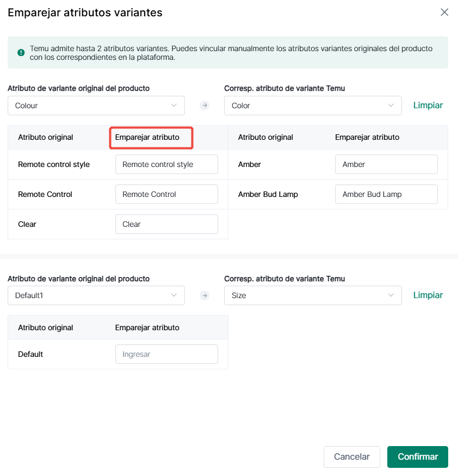
Task: Expand the Default1 variant dropdown
Action: 96,295
